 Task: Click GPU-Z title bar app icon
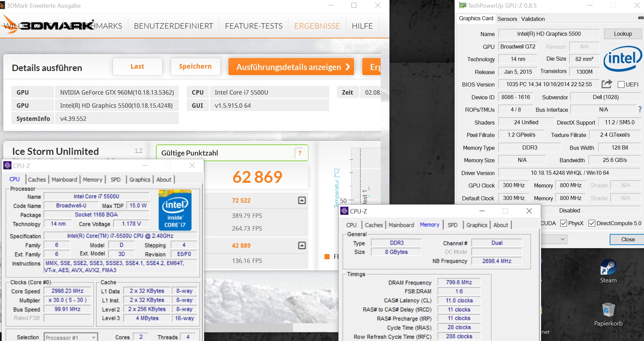[463, 5]
